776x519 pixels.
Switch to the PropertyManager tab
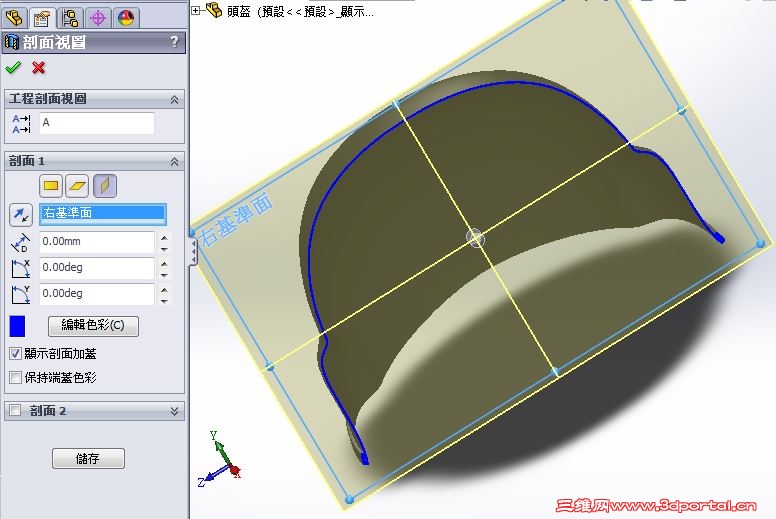tap(42, 18)
